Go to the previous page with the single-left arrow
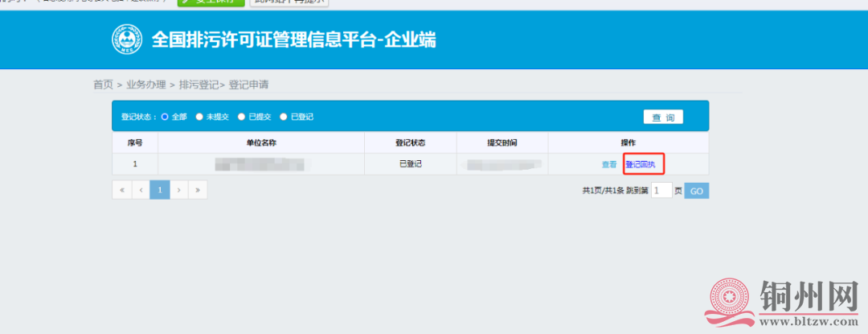Screen dimensions: 868x334 pos(141,190)
